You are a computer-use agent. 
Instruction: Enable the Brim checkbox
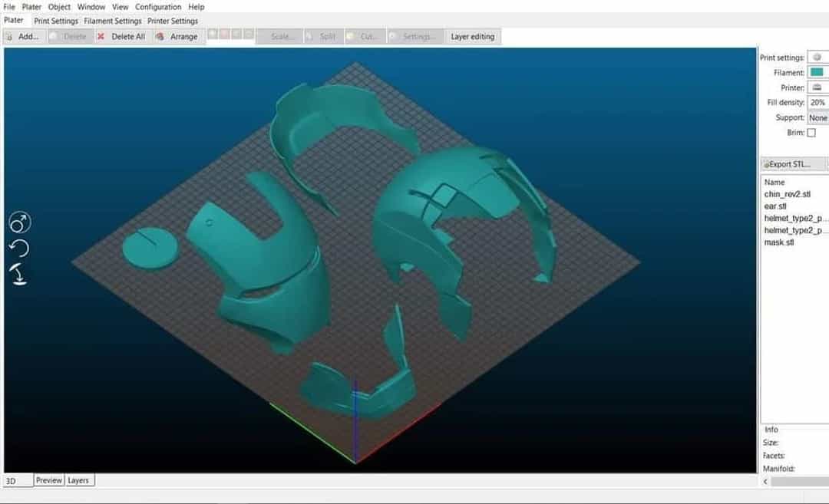pyautogui.click(x=811, y=133)
